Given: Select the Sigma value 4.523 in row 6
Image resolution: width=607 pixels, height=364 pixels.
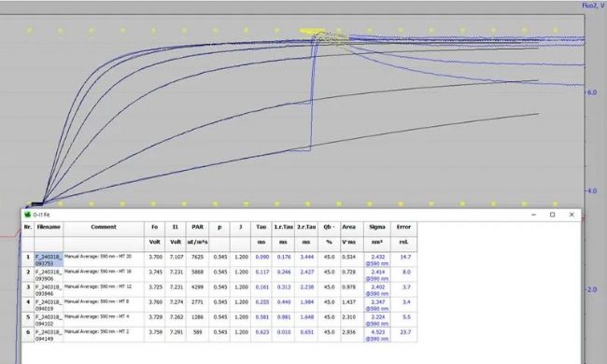Looking at the screenshot, I should (377, 332).
